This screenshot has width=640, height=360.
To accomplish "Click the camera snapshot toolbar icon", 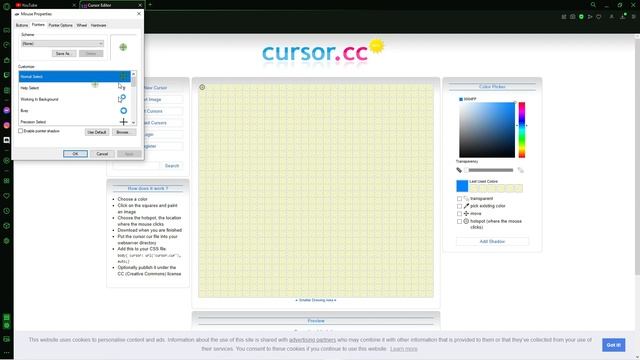I will click(x=573, y=17).
